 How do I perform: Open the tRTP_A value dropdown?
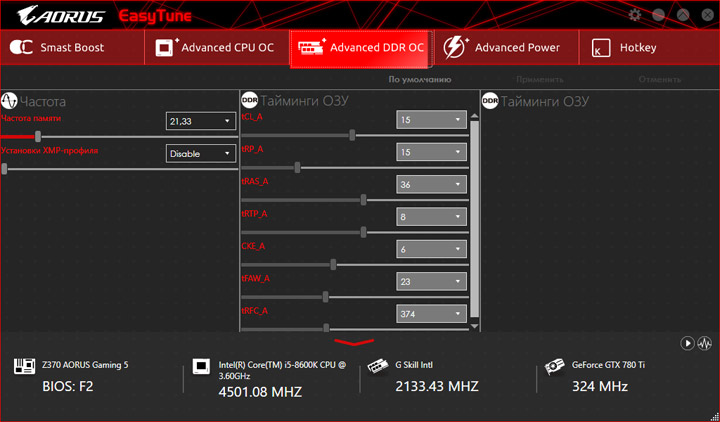coord(431,216)
